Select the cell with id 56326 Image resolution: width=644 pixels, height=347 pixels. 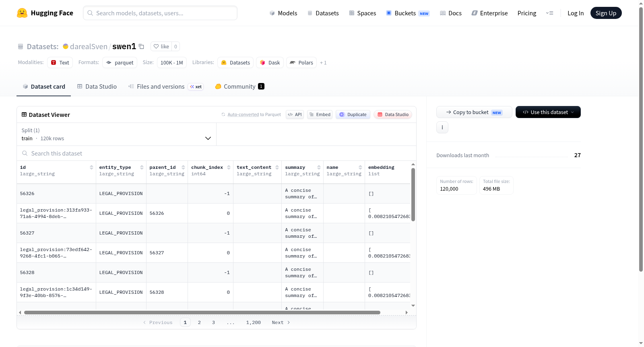pos(56,194)
